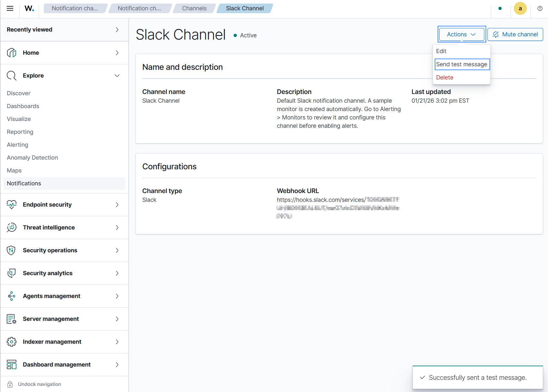The height and width of the screenshot is (392, 548).
Task: Click the Endpoint security heartbeat icon
Action: pos(12,205)
